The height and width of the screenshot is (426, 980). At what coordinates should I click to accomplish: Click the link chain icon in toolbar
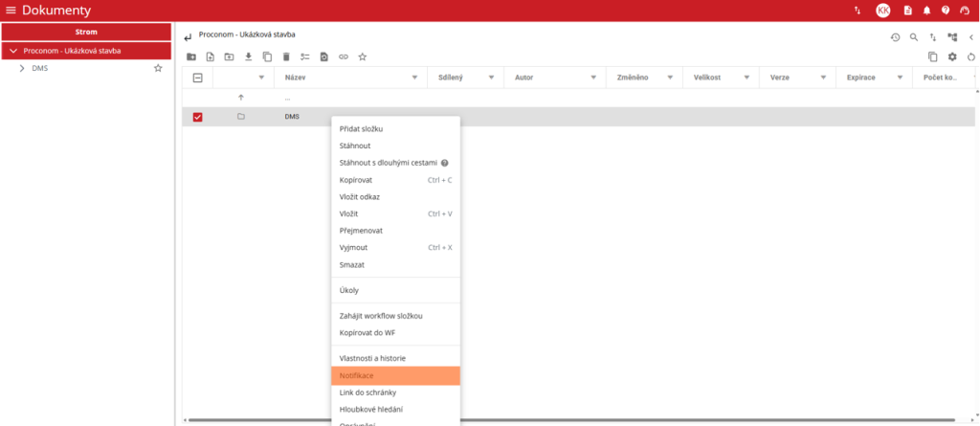click(344, 57)
